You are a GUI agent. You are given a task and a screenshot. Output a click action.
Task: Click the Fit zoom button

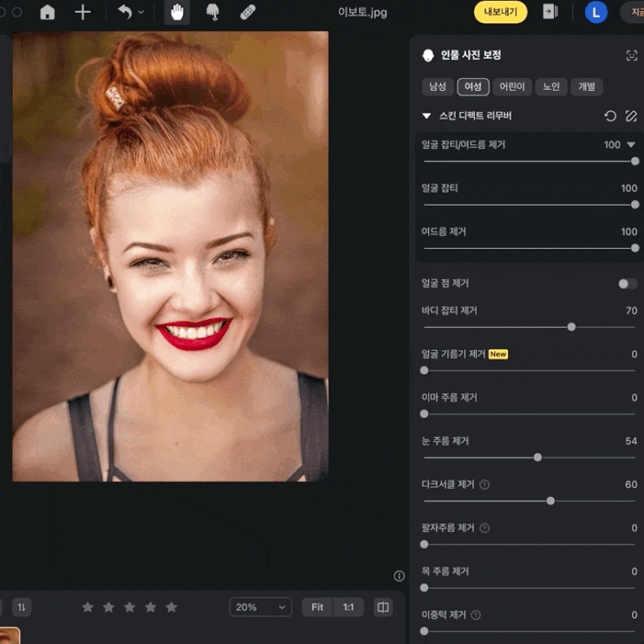pos(317,607)
